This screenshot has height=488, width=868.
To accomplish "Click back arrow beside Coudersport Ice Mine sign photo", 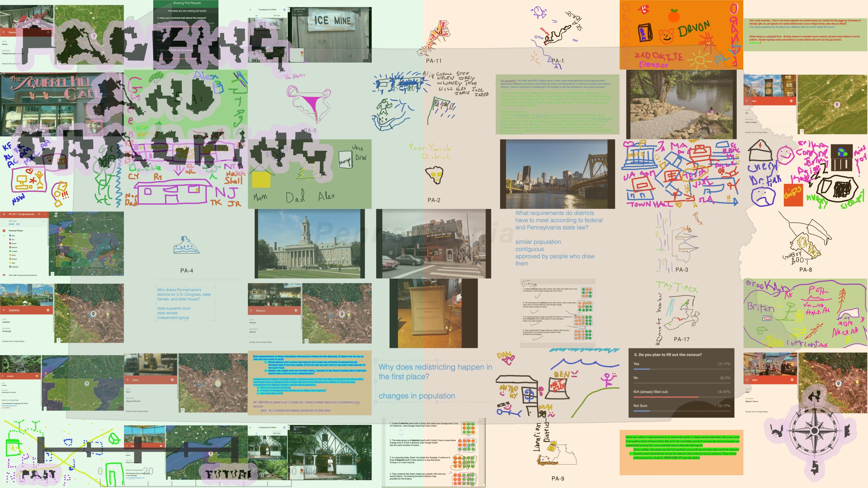I will coord(251,10).
